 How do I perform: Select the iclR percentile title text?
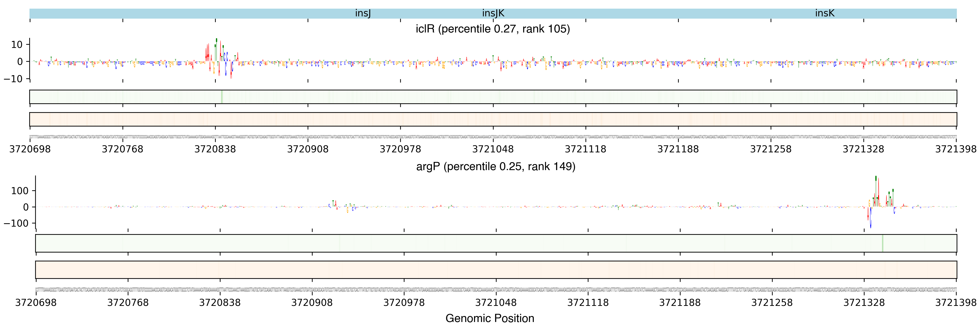point(493,29)
